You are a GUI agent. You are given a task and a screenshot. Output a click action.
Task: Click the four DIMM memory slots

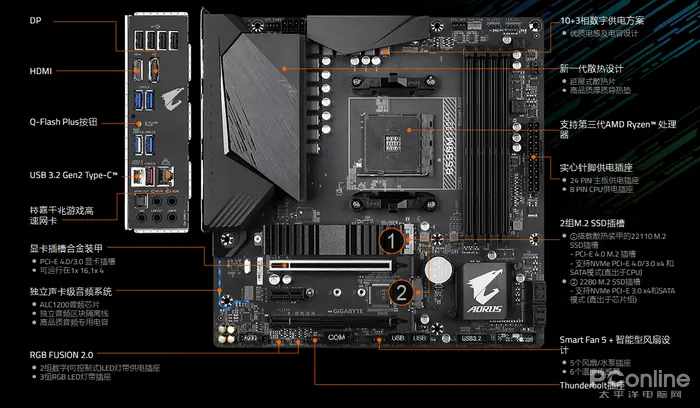[486, 143]
